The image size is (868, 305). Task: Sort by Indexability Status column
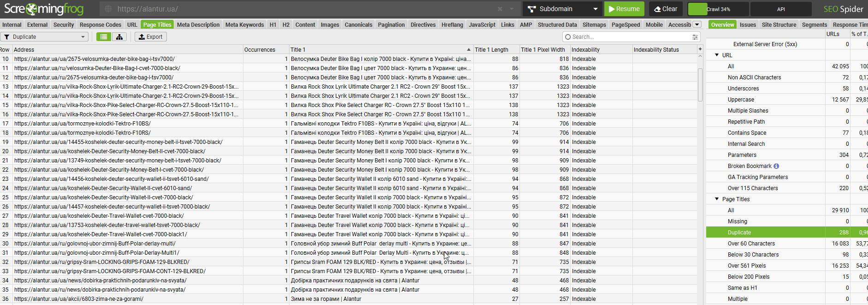click(x=664, y=49)
